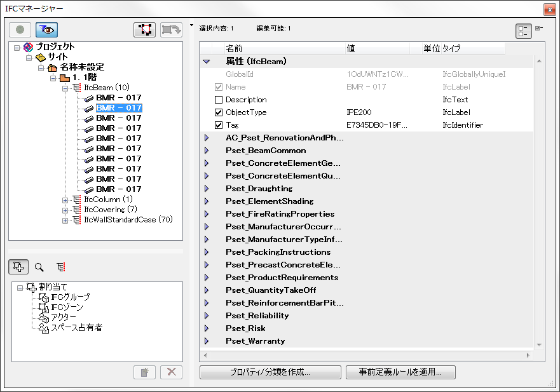
Task: Toggle the Name attribute checkbox
Action: pos(219,87)
